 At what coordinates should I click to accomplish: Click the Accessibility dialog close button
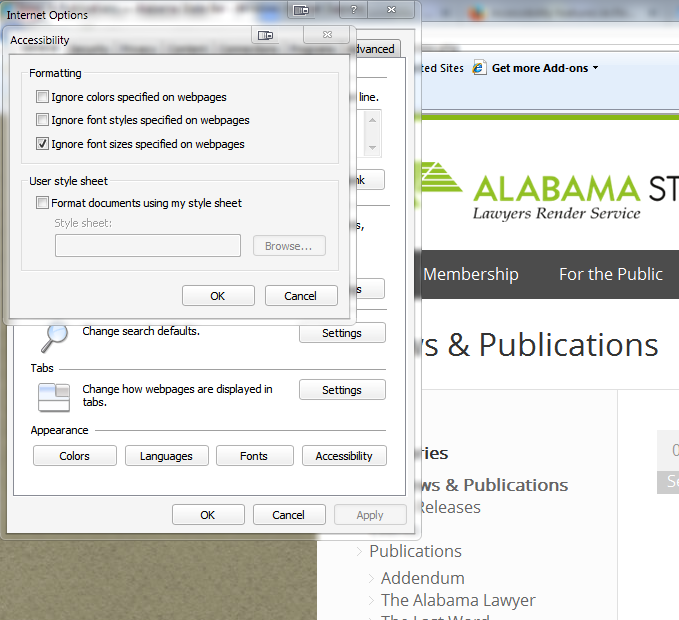tap(327, 35)
